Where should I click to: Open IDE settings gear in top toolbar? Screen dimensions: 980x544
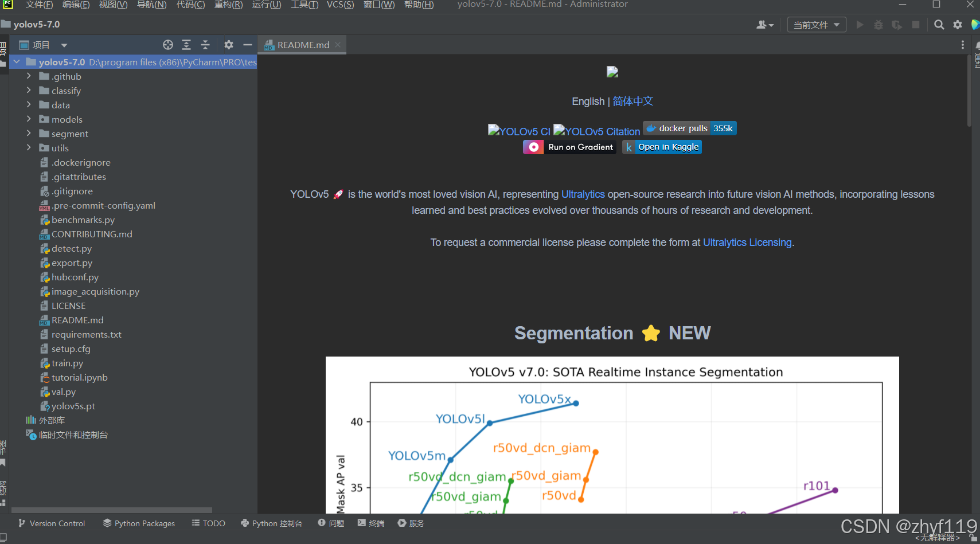[x=958, y=25]
